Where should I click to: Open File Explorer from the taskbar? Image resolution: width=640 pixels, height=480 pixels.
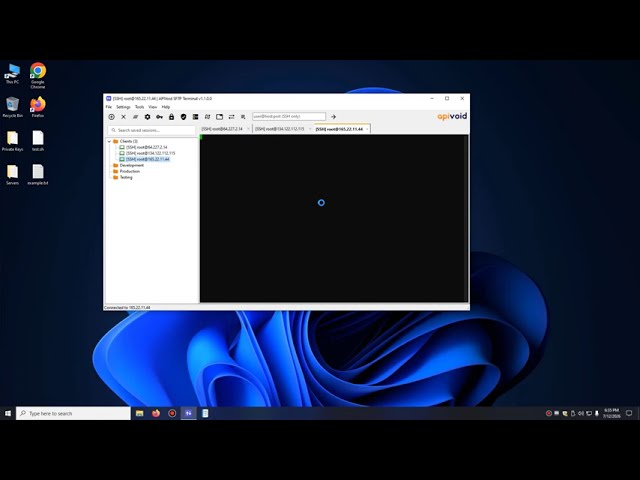[140, 413]
